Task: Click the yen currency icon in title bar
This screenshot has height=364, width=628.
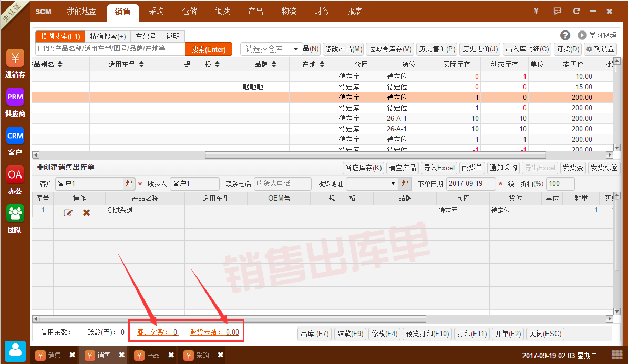Action: 536,11
